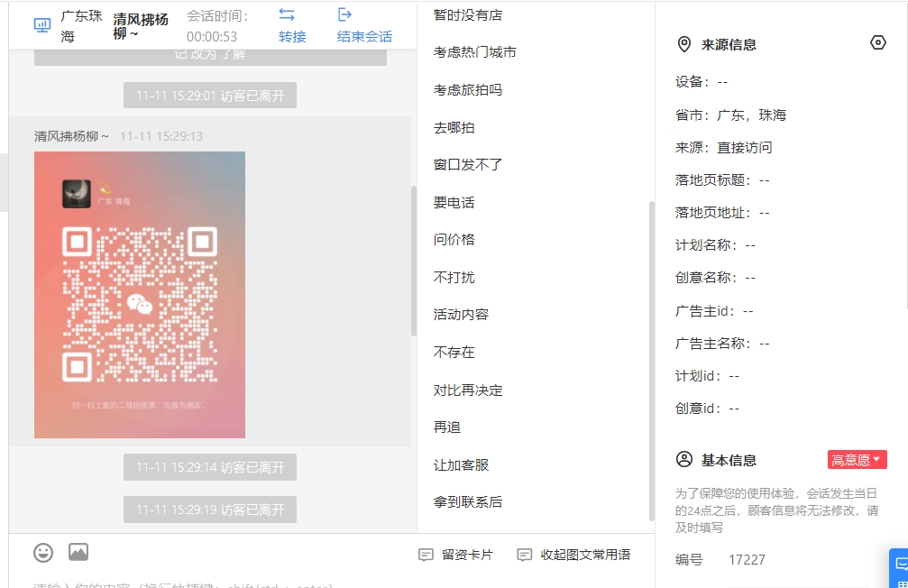Select quick phrase 去哪拍
Screen dimensions: 908x588
click(x=454, y=127)
